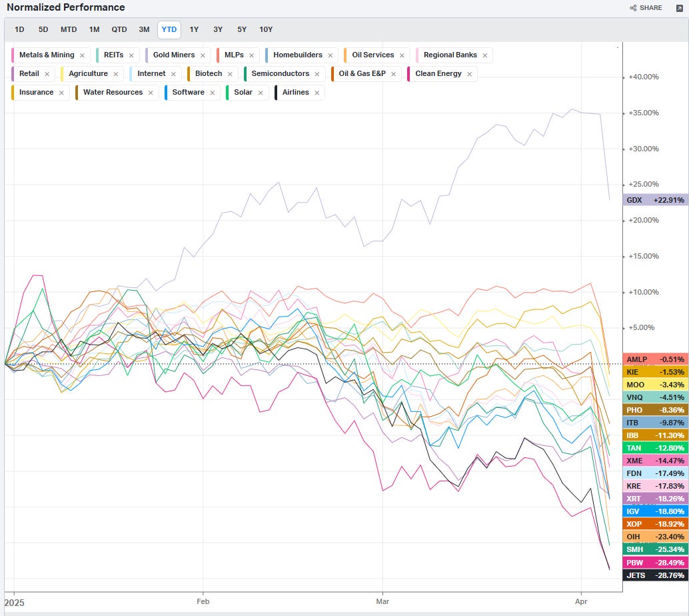Click the IBB -11.30% value tag
This screenshot has width=689, height=616.
[655, 435]
